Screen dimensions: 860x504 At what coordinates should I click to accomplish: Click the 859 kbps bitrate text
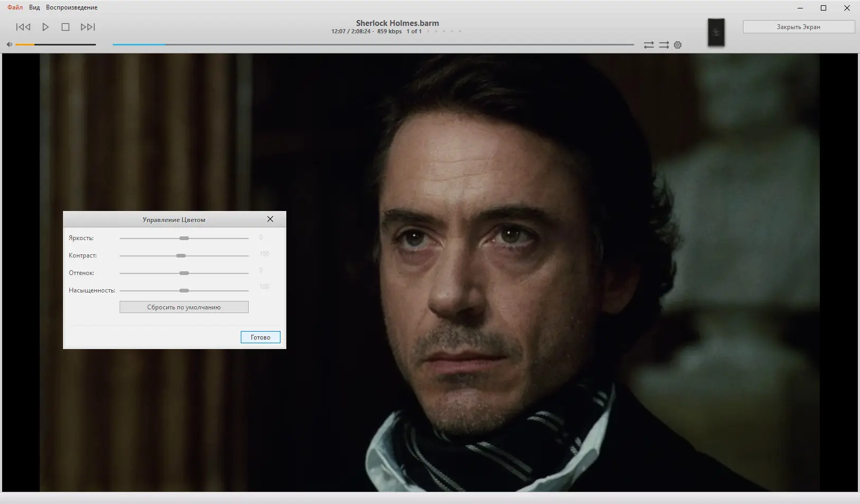(x=390, y=32)
